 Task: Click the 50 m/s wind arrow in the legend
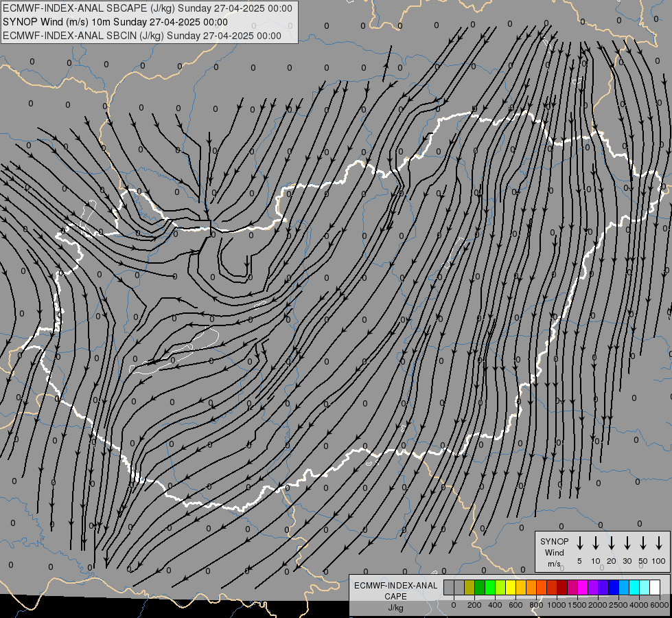point(643,543)
